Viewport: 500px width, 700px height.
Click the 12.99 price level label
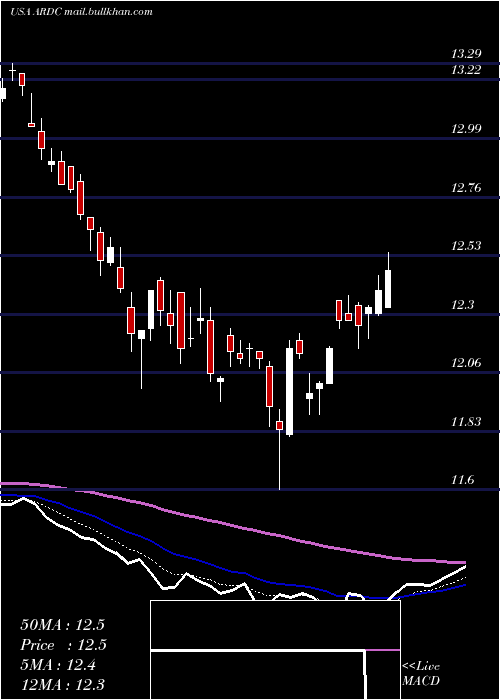click(x=466, y=129)
